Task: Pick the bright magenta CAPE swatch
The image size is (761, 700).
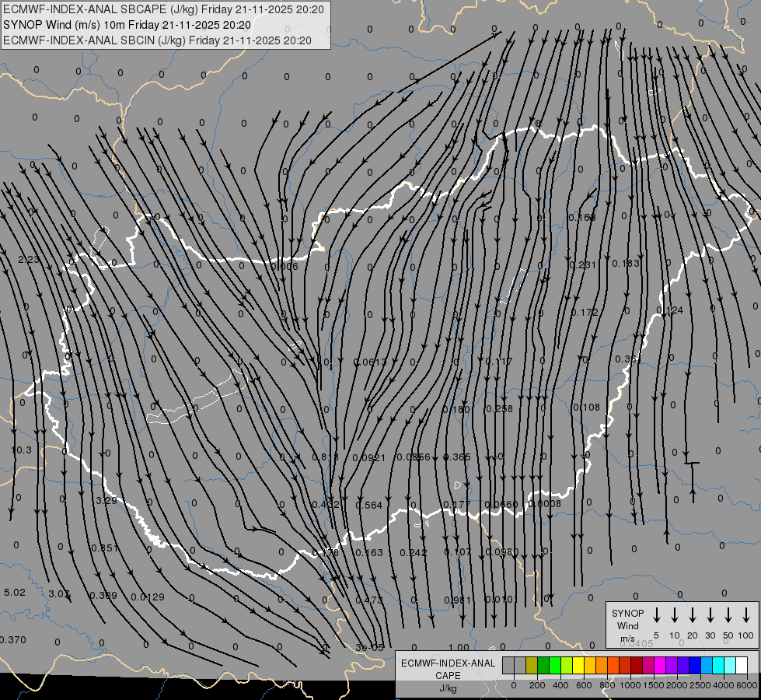Action: click(660, 666)
